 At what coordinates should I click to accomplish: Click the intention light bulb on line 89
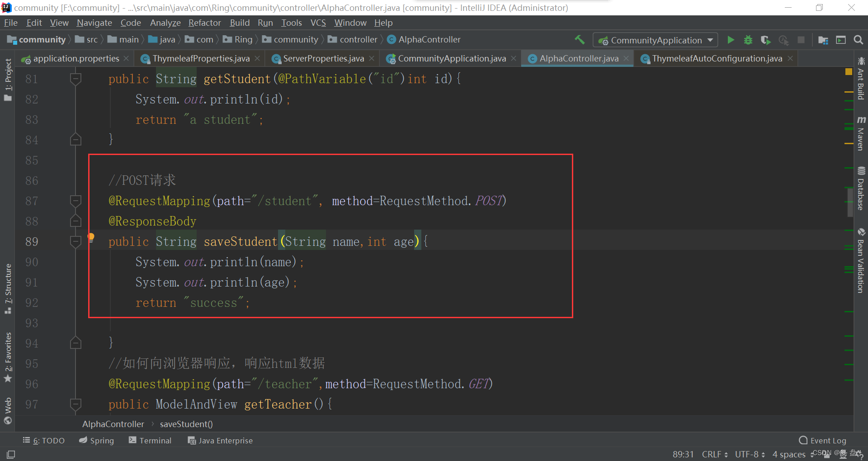91,237
